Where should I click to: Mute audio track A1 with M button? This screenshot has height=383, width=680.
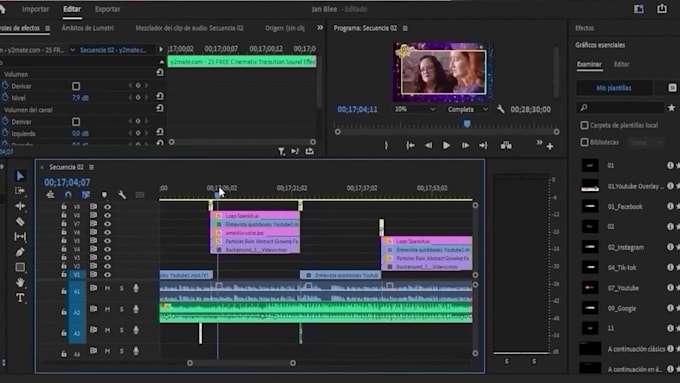click(107, 288)
